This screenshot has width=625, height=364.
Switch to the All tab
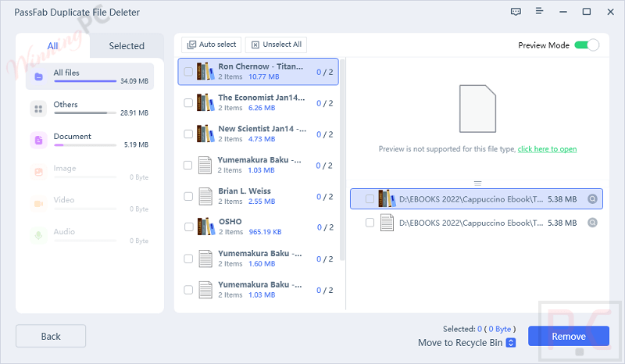[x=52, y=46]
